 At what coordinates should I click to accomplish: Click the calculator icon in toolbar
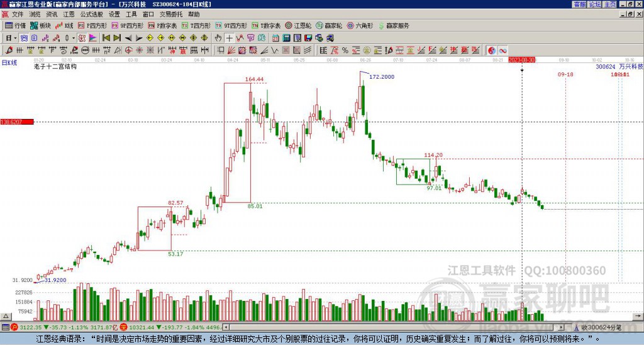click(286, 38)
